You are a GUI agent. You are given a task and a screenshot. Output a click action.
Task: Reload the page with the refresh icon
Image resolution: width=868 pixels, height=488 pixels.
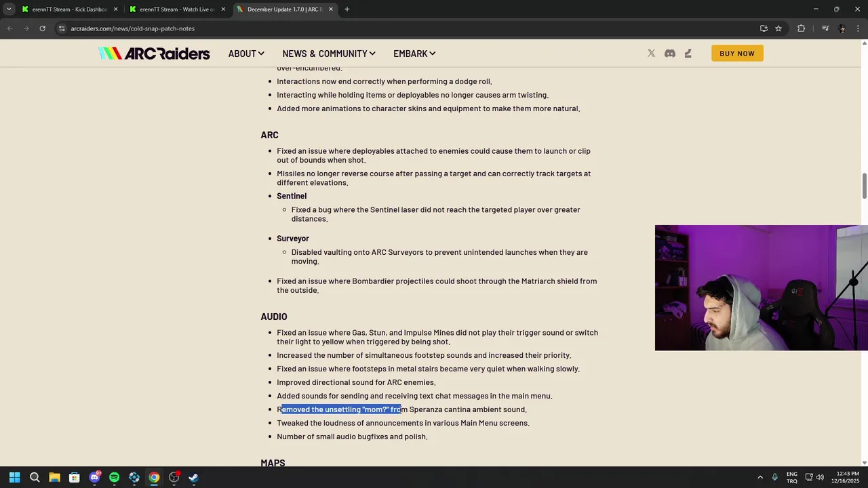pyautogui.click(x=42, y=28)
